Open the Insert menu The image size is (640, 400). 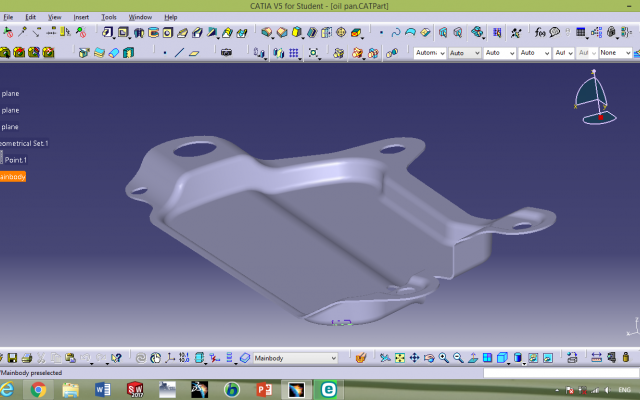[81, 17]
